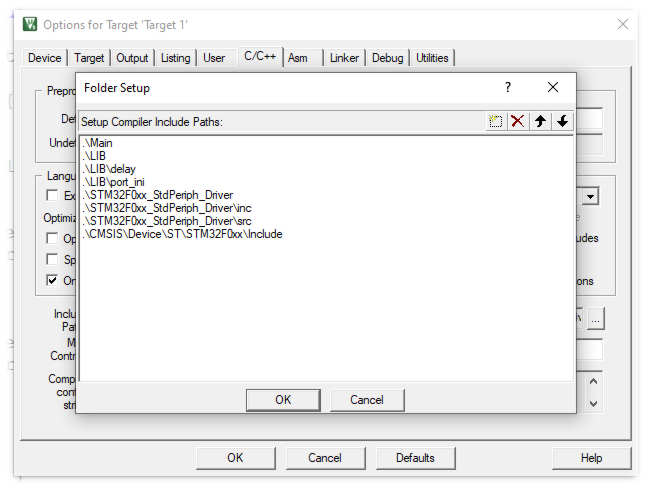Close the Folder Setup dialog

pyautogui.click(x=553, y=87)
